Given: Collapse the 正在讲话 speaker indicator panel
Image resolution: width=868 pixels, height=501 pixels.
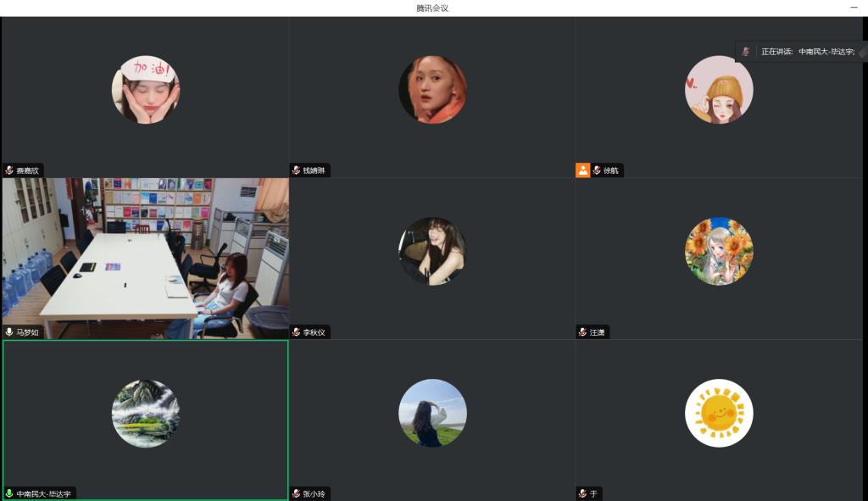Looking at the screenshot, I should click(862, 52).
